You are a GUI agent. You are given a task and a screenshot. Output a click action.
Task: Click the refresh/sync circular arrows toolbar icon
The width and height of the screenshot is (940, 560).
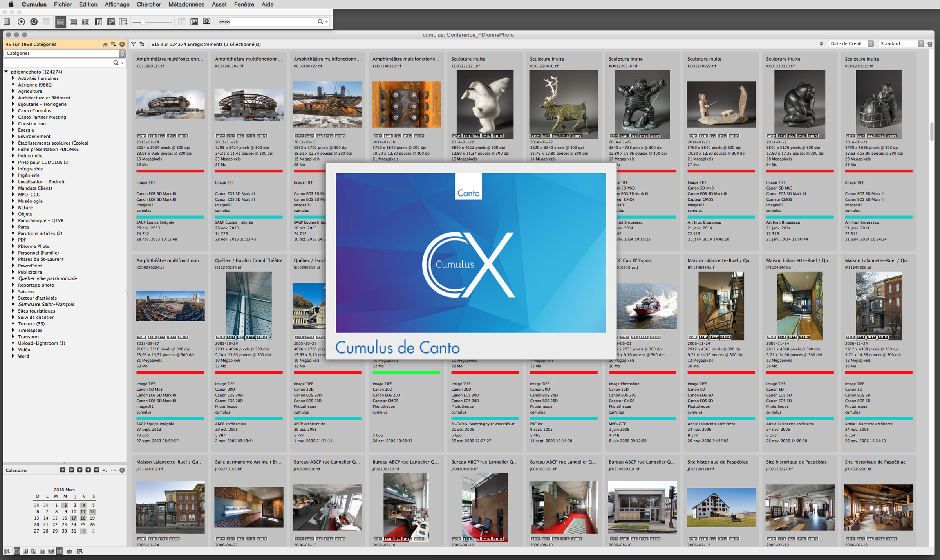tap(34, 22)
